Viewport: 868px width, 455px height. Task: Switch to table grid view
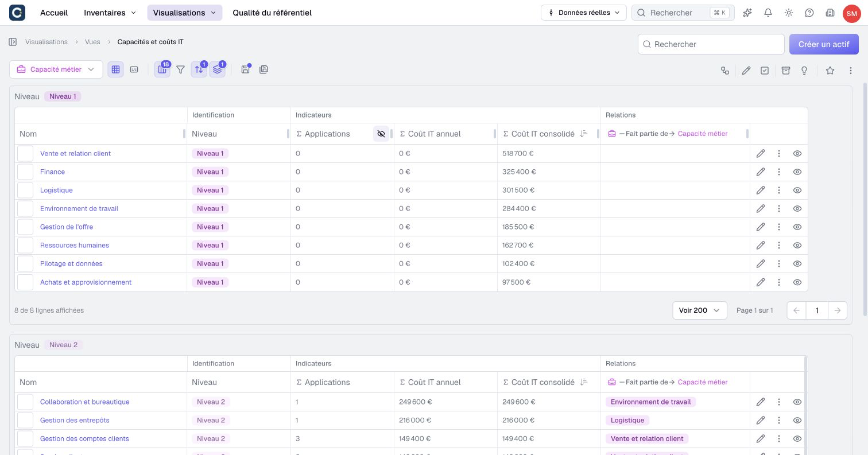click(115, 69)
